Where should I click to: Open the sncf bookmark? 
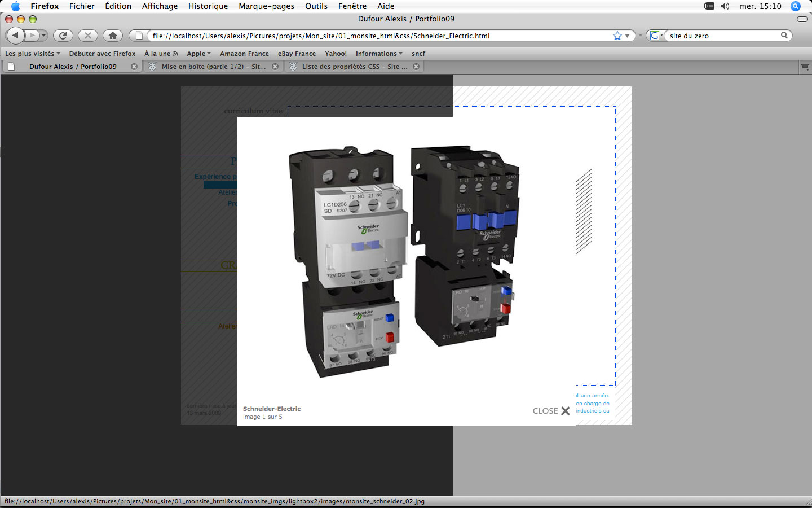point(418,54)
